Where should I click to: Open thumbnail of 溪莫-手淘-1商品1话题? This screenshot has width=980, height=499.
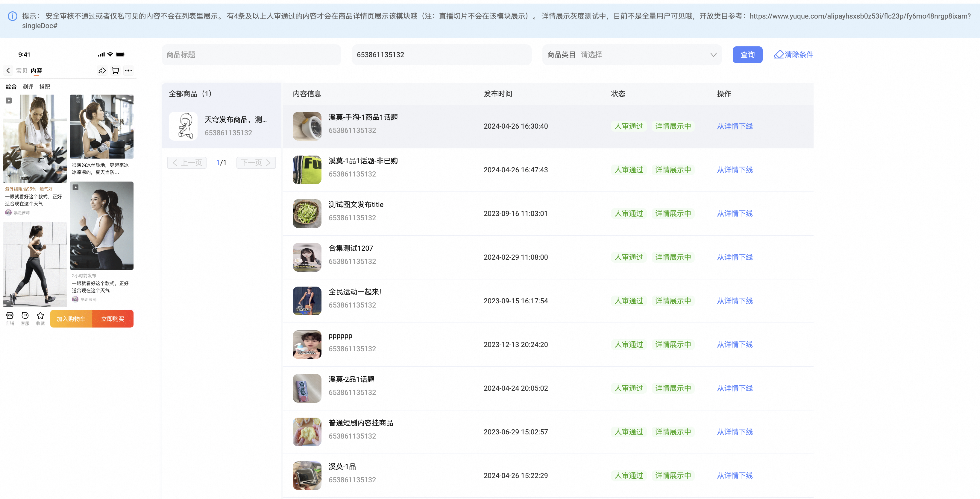(307, 126)
